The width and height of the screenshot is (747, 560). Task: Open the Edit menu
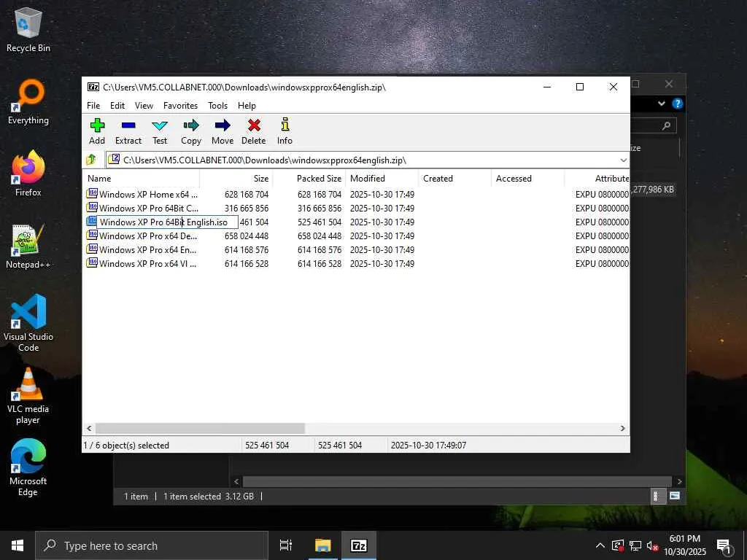tap(117, 105)
